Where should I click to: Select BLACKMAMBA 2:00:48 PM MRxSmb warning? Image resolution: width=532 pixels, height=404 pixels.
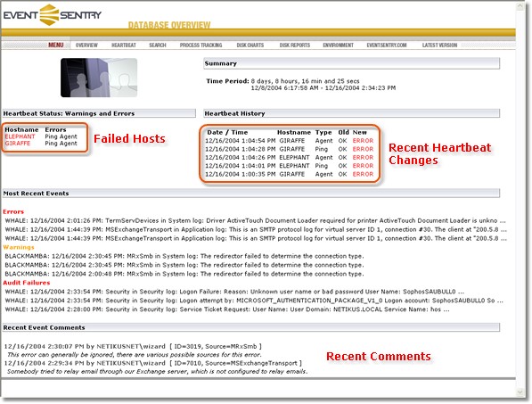184,274
